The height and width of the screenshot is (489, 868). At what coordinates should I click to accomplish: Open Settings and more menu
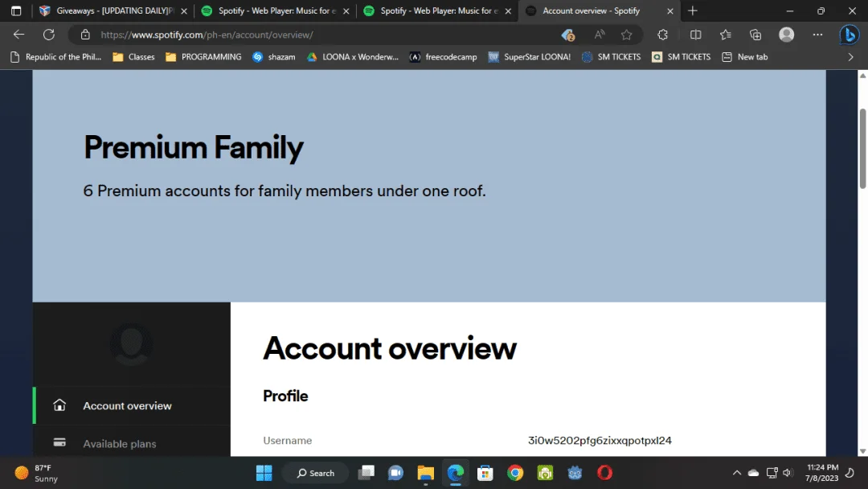[x=817, y=35]
